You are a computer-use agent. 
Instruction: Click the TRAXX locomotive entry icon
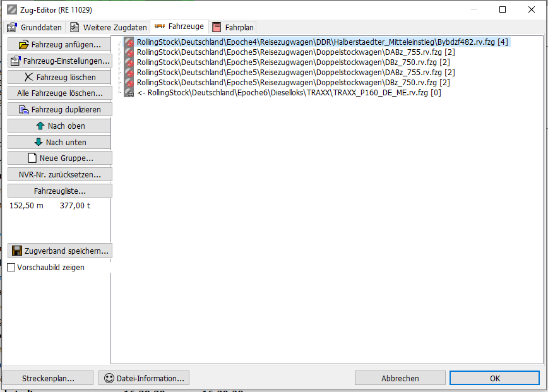pos(130,93)
